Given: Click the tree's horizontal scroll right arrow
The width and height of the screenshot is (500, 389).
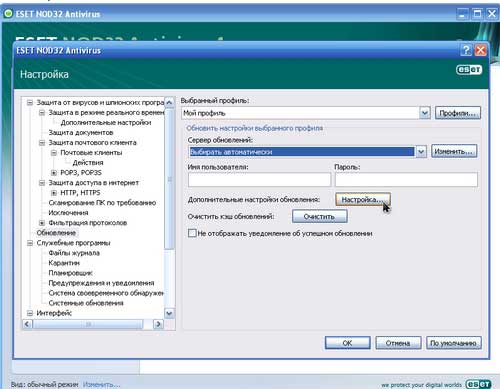Looking at the screenshot, I should [158, 324].
